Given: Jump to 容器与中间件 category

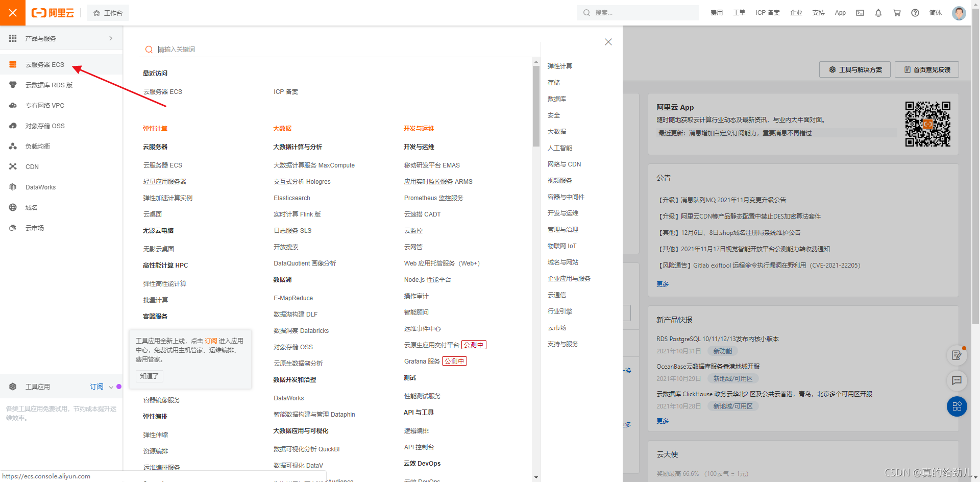Looking at the screenshot, I should pyautogui.click(x=566, y=197).
